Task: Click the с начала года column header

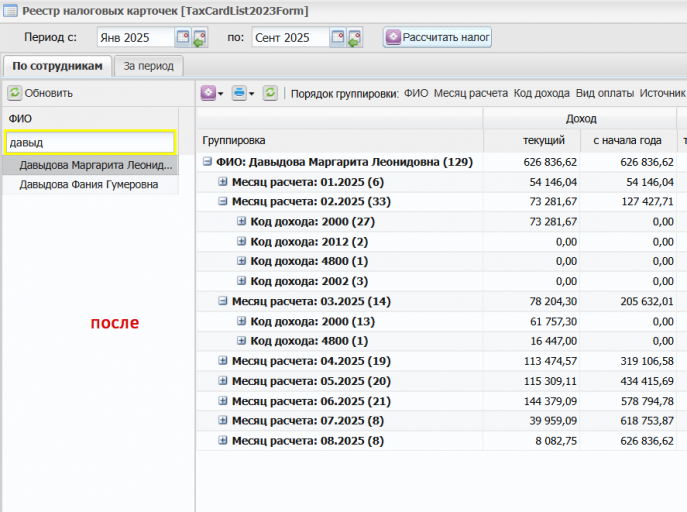Action: coord(628,141)
